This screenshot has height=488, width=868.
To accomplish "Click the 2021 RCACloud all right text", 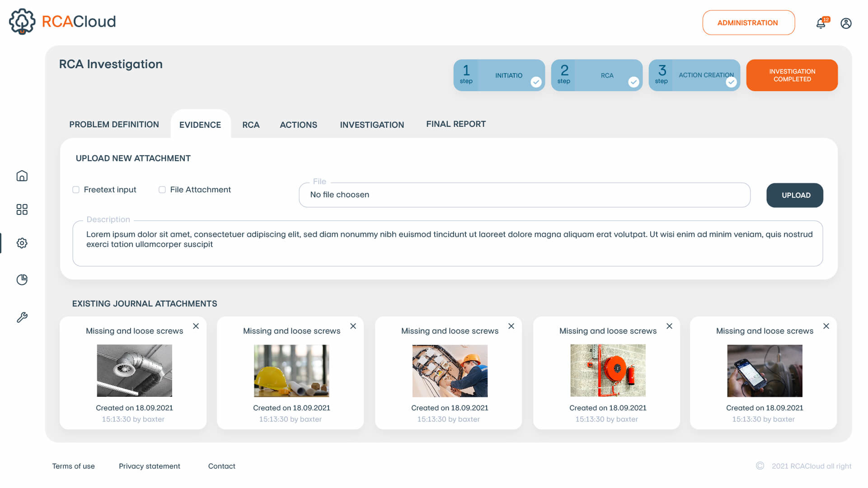I will 812,466.
